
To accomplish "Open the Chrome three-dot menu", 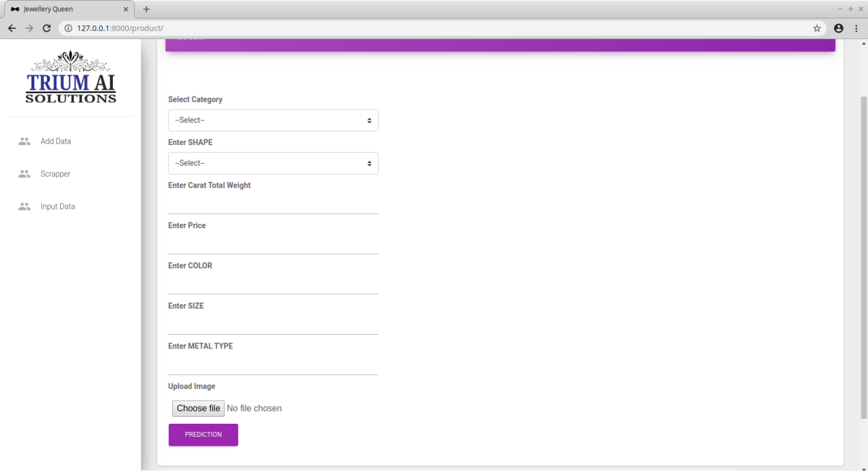I will pos(856,28).
